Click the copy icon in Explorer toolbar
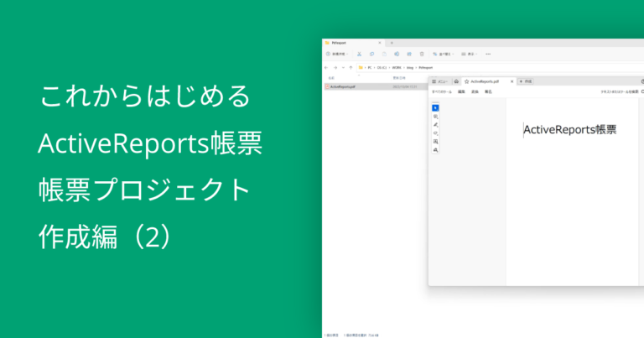This screenshot has height=338, width=644. click(371, 54)
